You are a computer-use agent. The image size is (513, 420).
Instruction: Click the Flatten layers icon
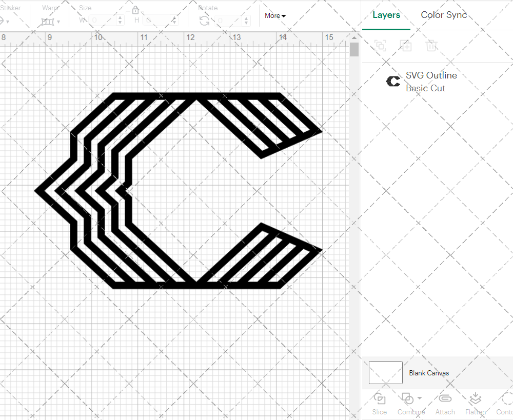(476, 399)
